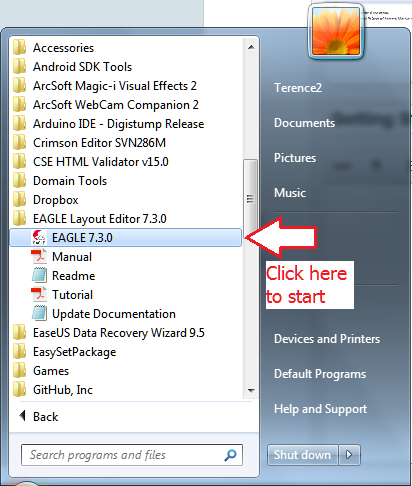Click the Accessories folder icon

(20, 48)
